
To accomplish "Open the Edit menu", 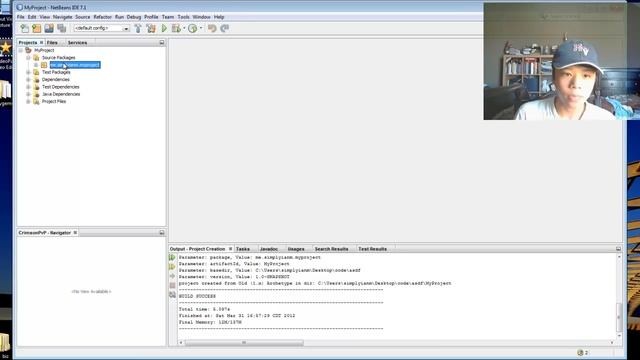I will 32,17.
